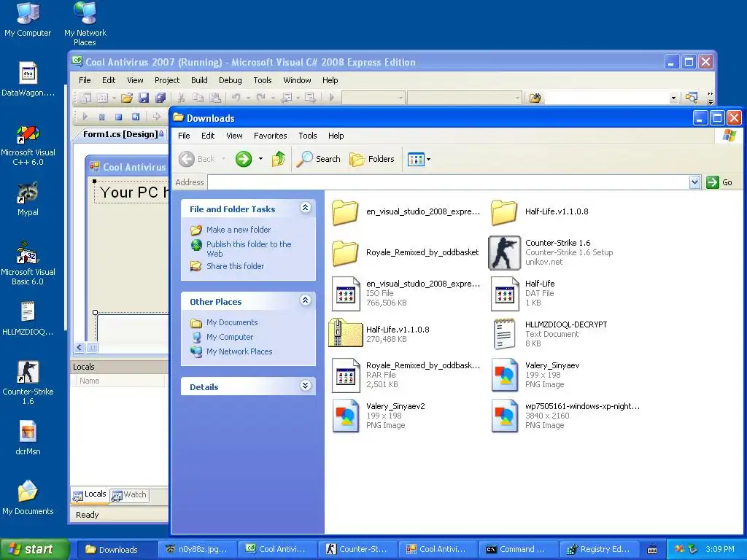This screenshot has width=747, height=560.
Task: Open the Build menu in Visual C#
Action: 199,80
